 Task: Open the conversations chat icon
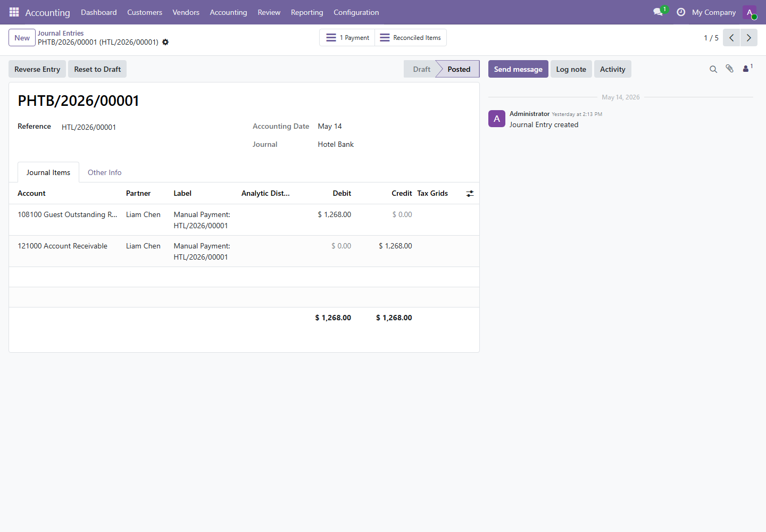click(658, 12)
